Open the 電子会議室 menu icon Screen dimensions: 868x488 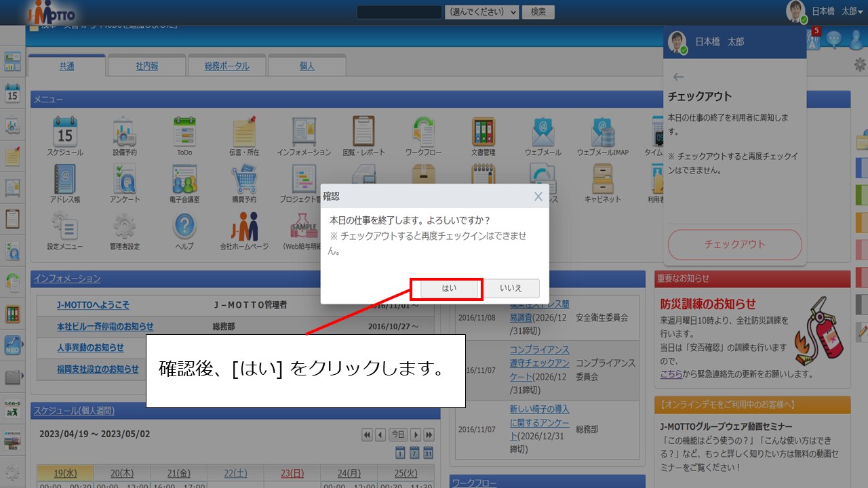click(184, 178)
